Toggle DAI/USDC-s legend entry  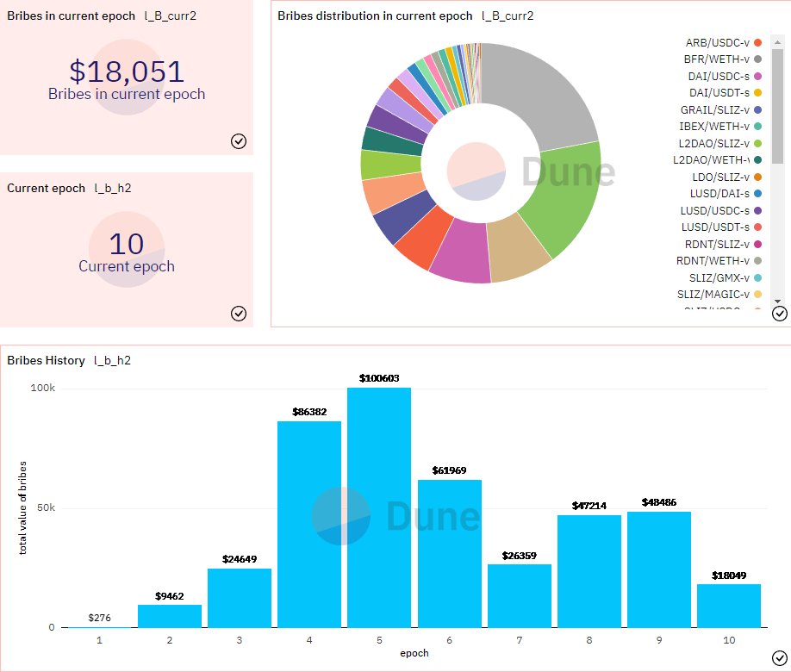pos(725,76)
